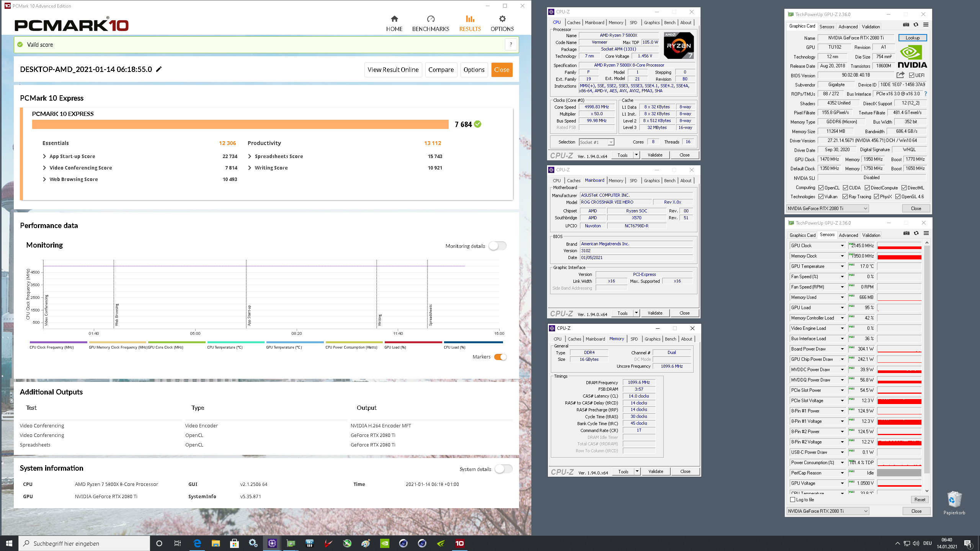
Task: Click camera icon in GPU-Z Sensors window
Action: tap(906, 233)
